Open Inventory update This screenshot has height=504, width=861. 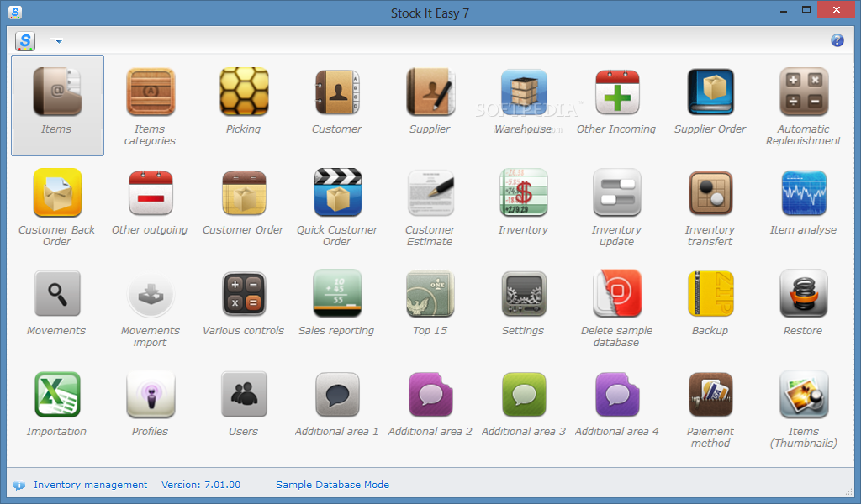(617, 193)
